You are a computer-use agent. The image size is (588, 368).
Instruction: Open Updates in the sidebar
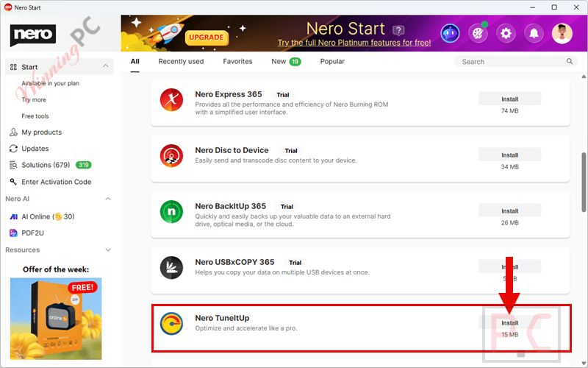[x=35, y=149]
